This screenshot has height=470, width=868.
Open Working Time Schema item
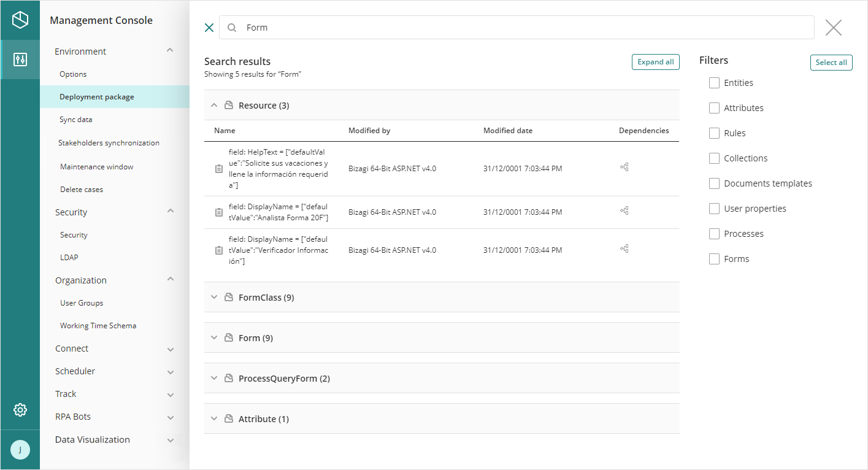pyautogui.click(x=98, y=326)
